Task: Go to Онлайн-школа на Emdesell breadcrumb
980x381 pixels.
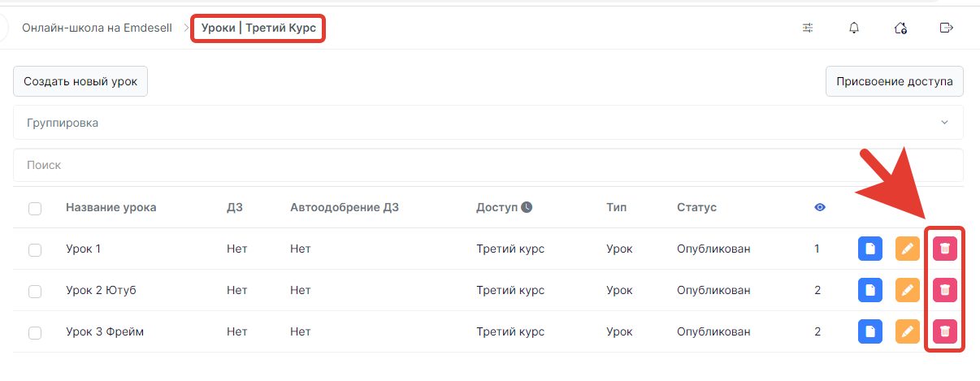Action: [x=97, y=28]
